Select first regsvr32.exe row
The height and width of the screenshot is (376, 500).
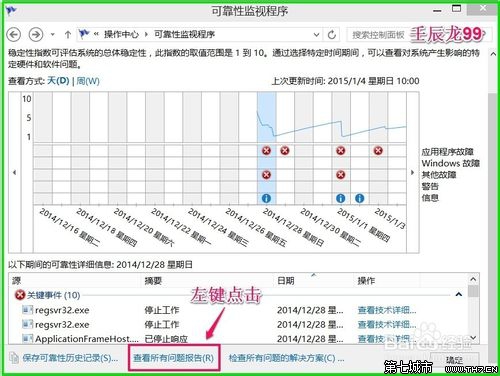(238, 310)
